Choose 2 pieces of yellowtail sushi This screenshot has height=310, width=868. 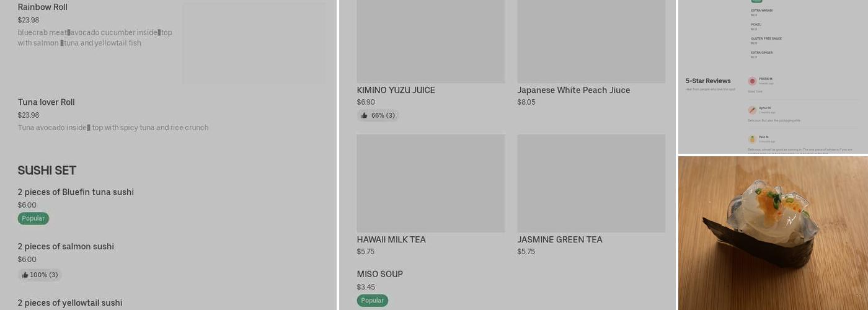tap(70, 303)
